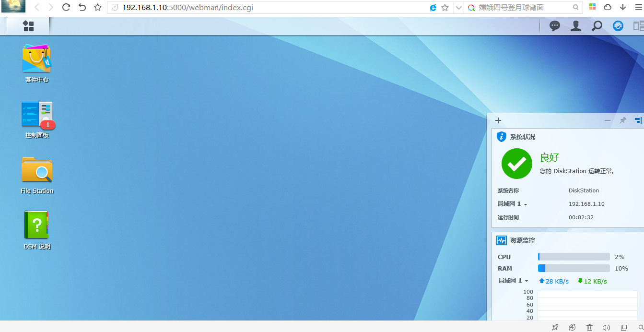644x332 pixels.
Task: Click the browser search box
Action: pyautogui.click(x=524, y=8)
